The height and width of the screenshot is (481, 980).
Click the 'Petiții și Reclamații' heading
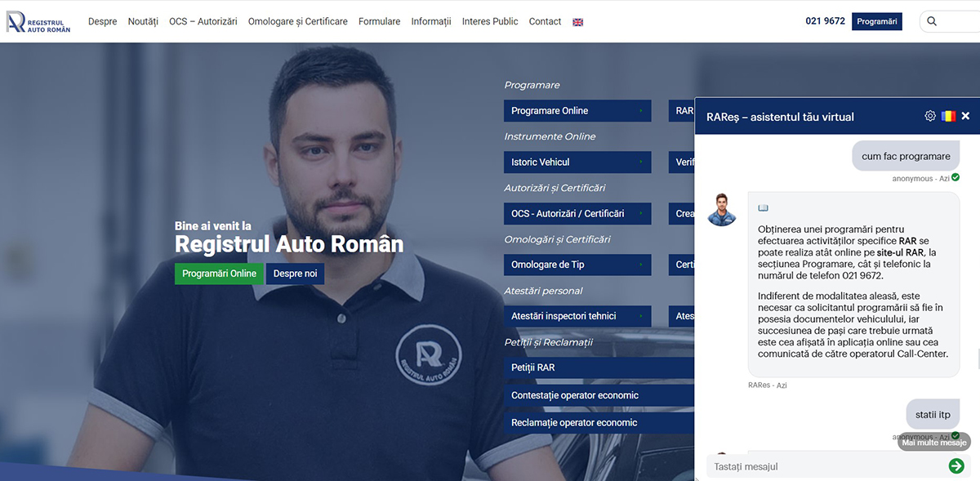tap(549, 342)
